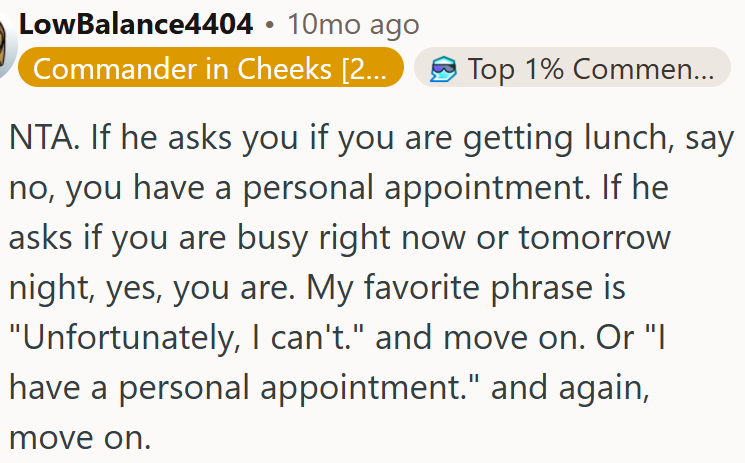Click the Top 1% Commenter badge icon
The image size is (745, 463).
[x=441, y=69]
